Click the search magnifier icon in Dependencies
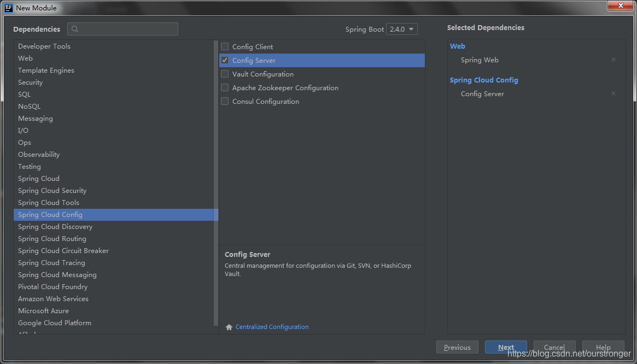 (x=75, y=30)
